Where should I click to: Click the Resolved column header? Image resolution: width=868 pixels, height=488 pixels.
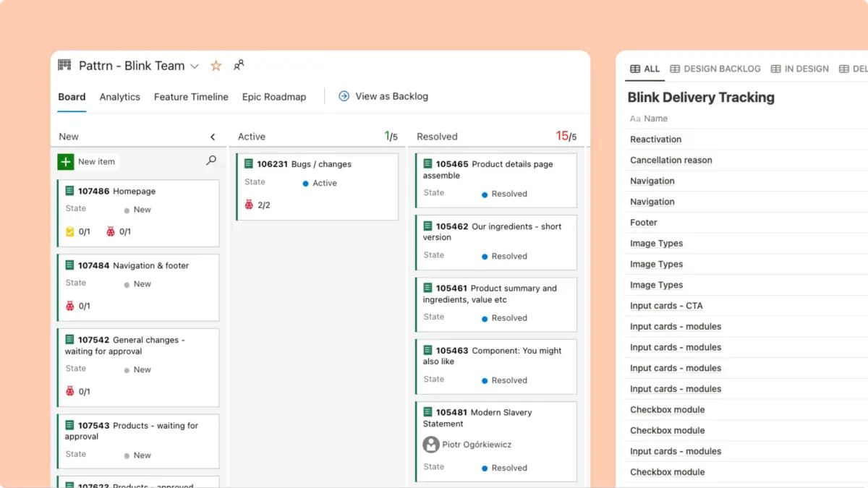(x=438, y=137)
